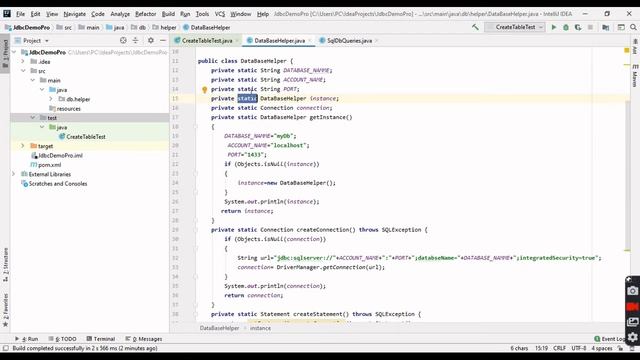Click the tool window toggle icon in the status bar corner

click(x=6, y=348)
